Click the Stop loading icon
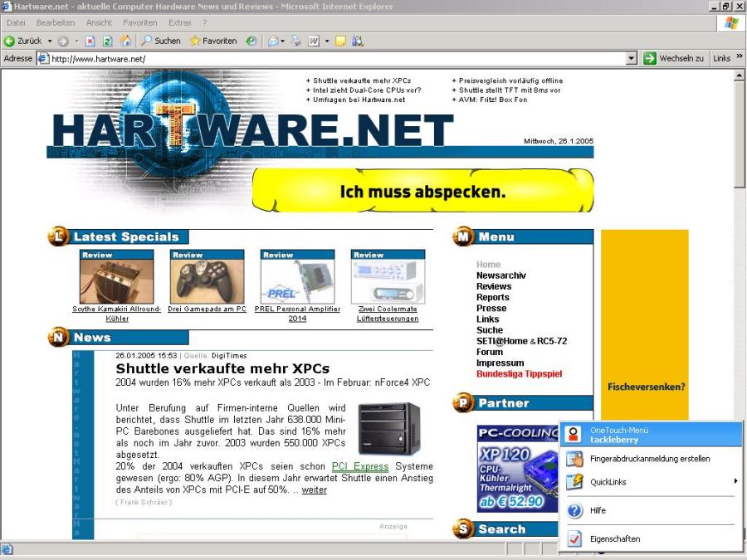Screen dimensions: 747x560 pyautogui.click(x=90, y=41)
